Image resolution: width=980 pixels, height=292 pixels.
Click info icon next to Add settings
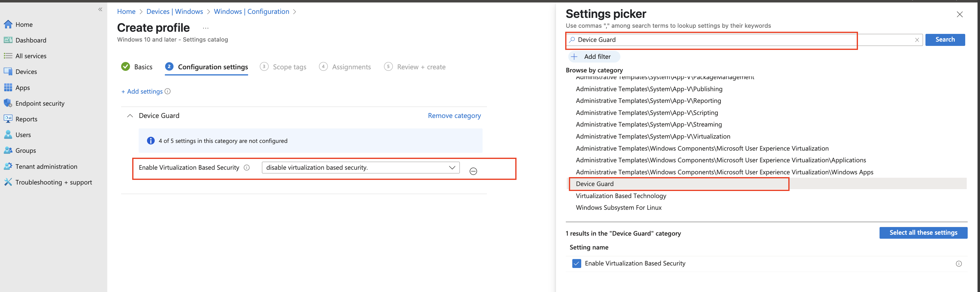pos(168,91)
